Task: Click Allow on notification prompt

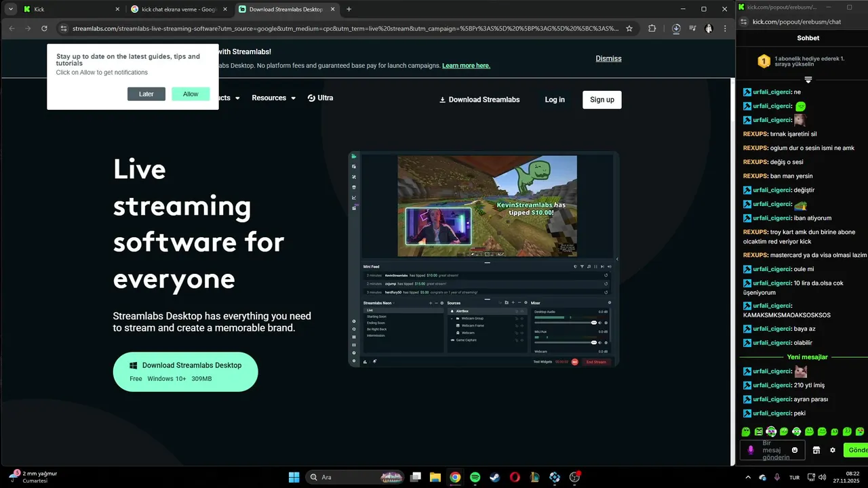Action: click(x=191, y=94)
